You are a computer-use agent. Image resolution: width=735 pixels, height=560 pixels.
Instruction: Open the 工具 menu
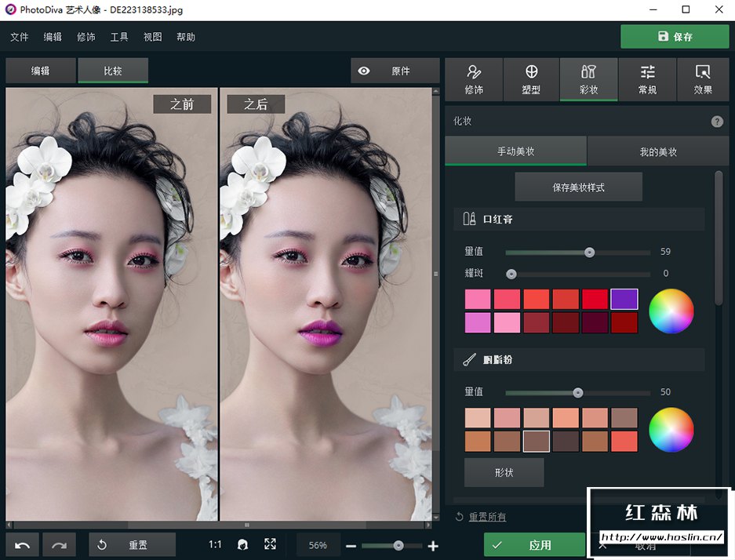coord(119,37)
